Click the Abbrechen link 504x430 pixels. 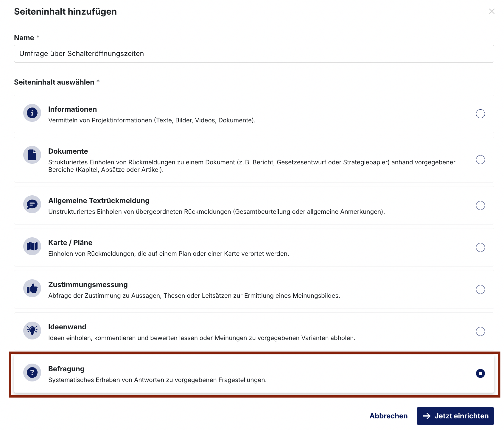[x=388, y=416]
